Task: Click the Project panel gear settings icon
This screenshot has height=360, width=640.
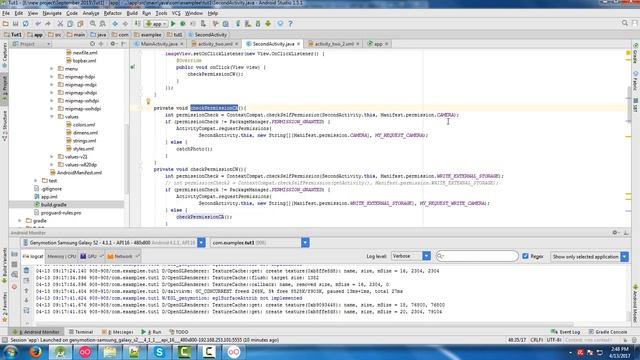Action: tap(113, 44)
